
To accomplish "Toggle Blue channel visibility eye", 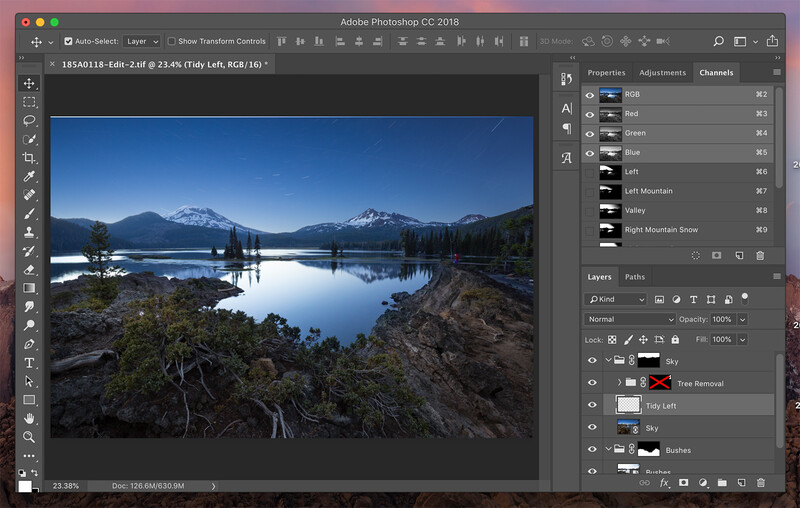I will (590, 153).
